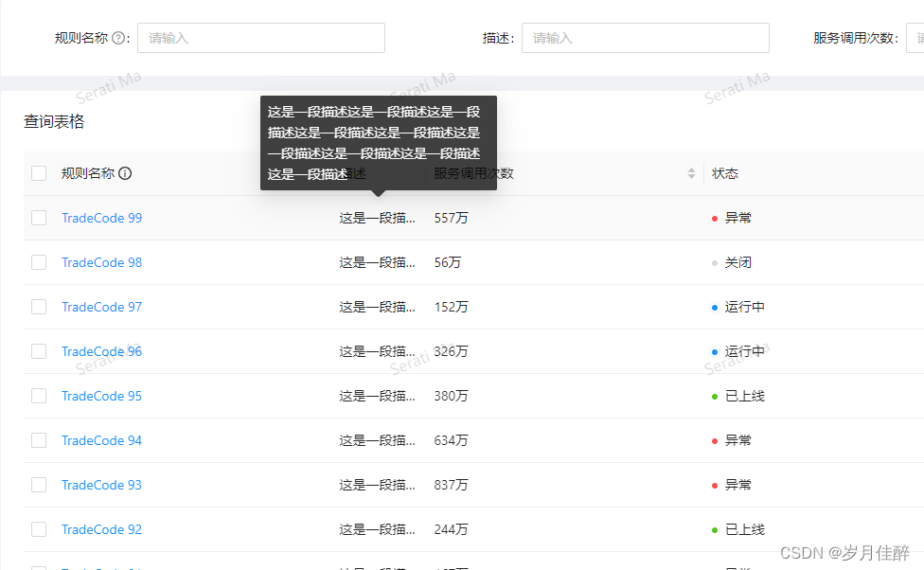Click the 查询表格 table title
This screenshot has width=924, height=570.
pyautogui.click(x=54, y=121)
